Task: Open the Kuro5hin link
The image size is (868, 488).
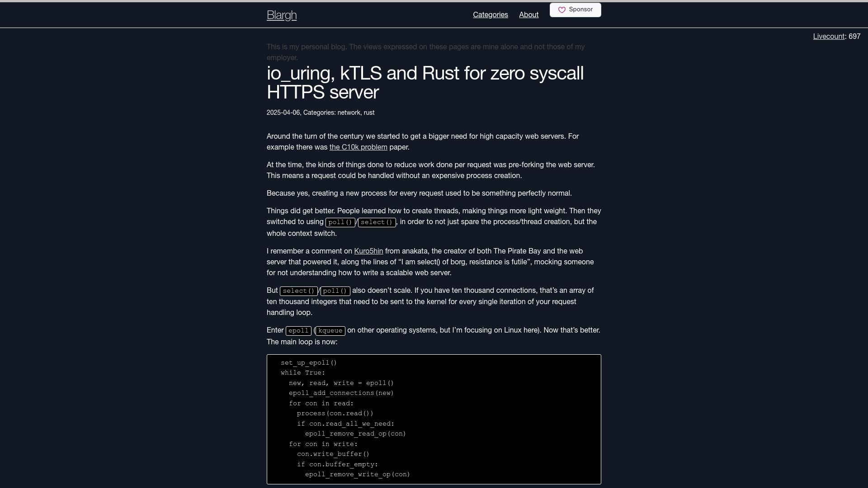Action: [368, 251]
